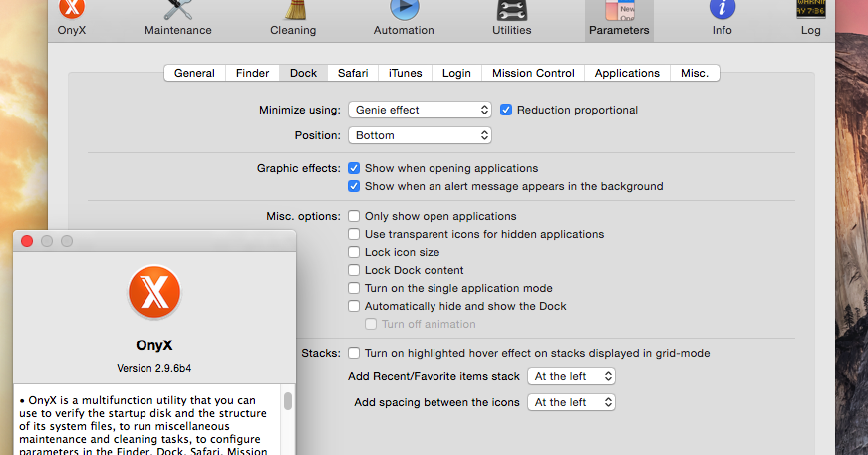Open the Minimize using Genie effect dropdown
Screen dimensions: 868x455
click(420, 110)
